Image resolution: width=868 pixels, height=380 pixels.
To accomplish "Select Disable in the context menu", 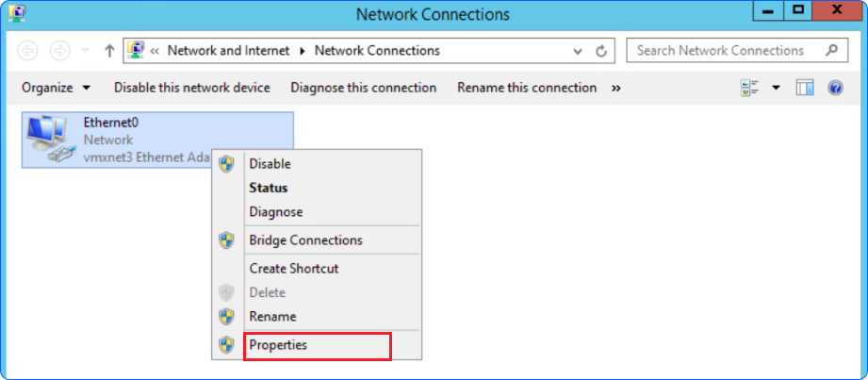I will click(270, 163).
